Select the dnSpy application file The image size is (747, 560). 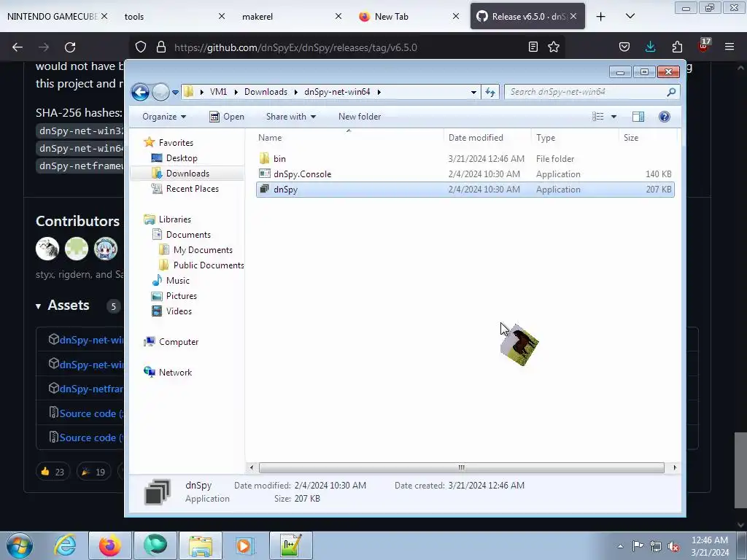(465, 189)
